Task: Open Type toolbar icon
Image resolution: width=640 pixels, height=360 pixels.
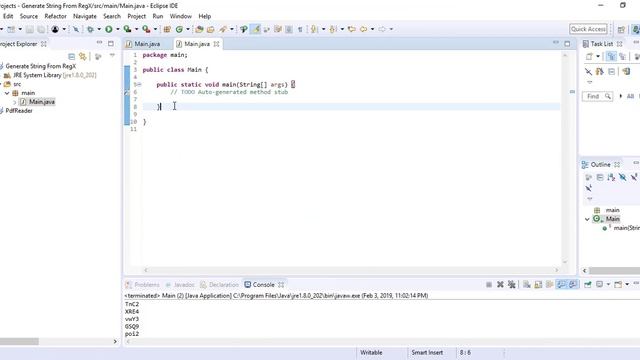Action: (199, 29)
